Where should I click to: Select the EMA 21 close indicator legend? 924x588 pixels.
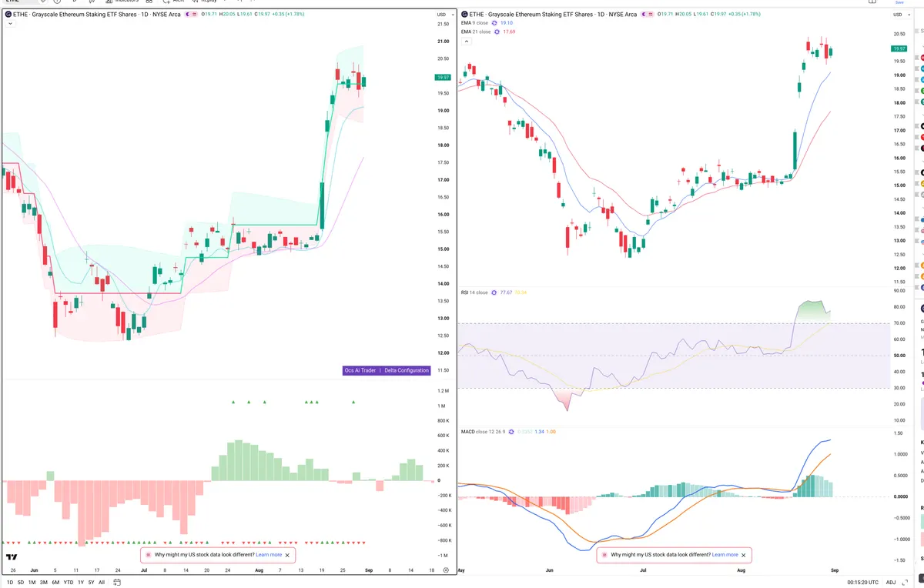pos(476,32)
